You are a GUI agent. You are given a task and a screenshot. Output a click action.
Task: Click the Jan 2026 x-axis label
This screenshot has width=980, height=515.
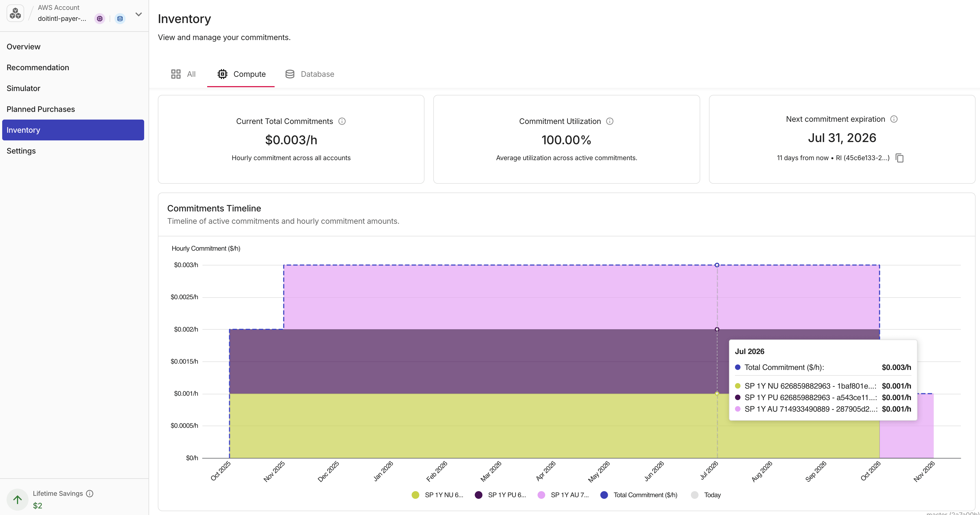383,471
